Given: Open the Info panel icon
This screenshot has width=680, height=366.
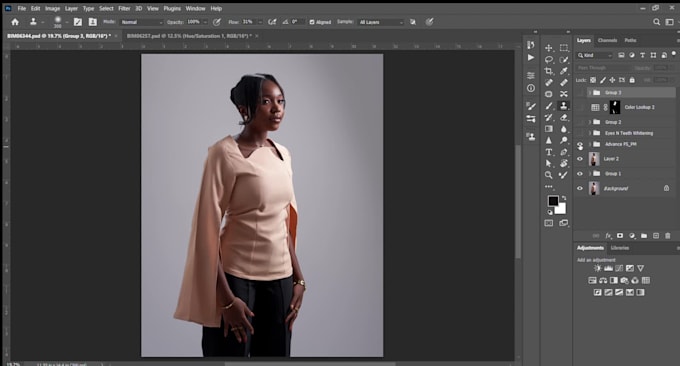Looking at the screenshot, I should click(x=531, y=88).
